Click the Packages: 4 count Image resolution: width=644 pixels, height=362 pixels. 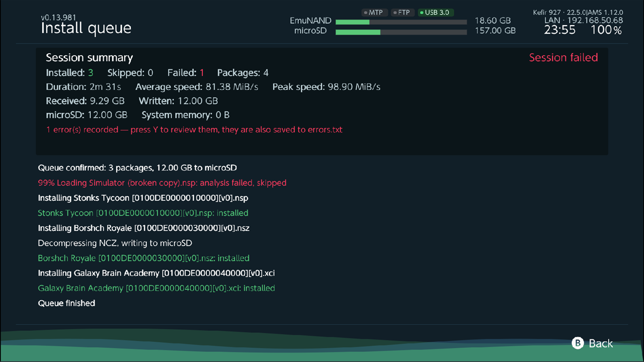pyautogui.click(x=243, y=72)
